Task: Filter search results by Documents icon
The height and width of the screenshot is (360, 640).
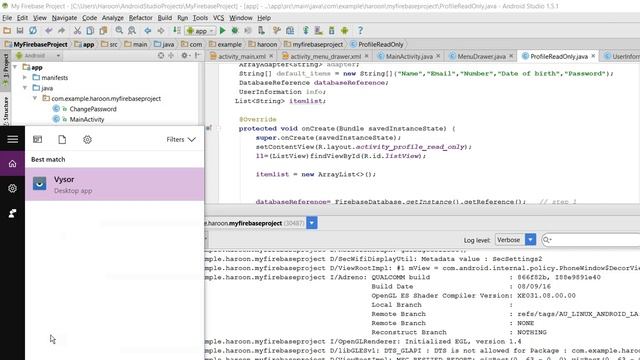Action: click(62, 140)
